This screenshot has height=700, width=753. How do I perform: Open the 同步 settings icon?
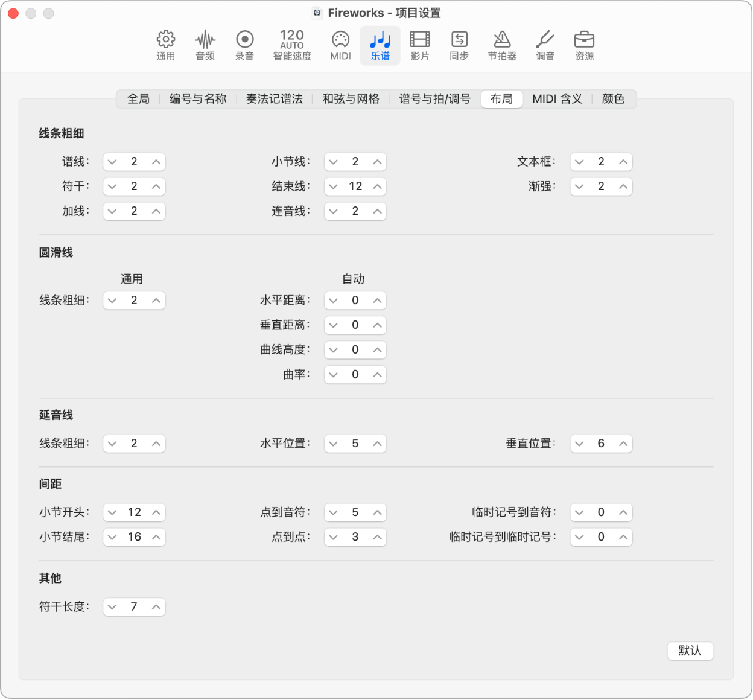(x=459, y=45)
